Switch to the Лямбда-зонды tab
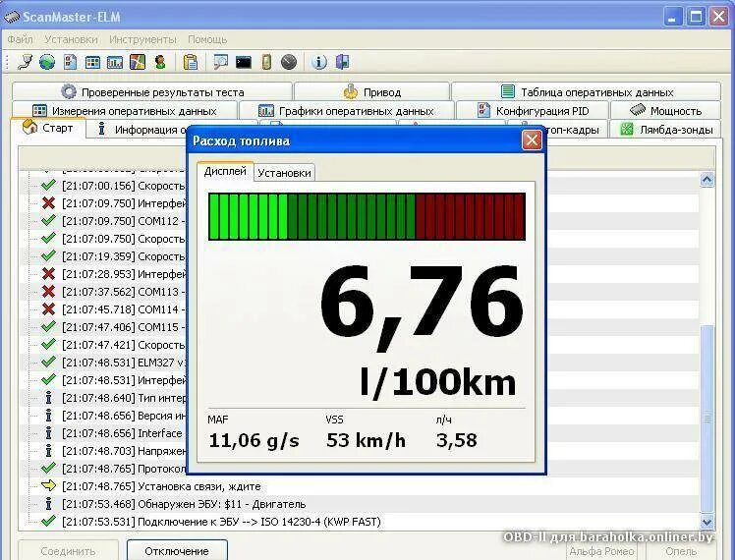Image resolution: width=735 pixels, height=560 pixels. coord(665,130)
